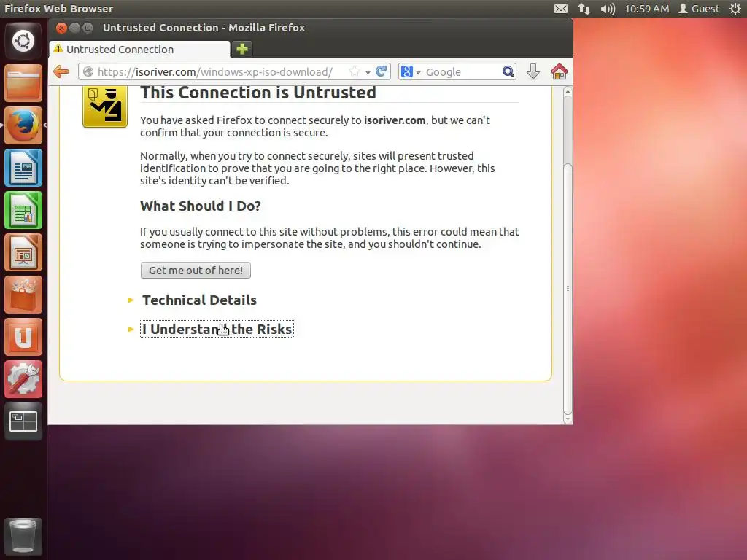Screen dimensions: 747x560
Task: Open a new tab with the plus button
Action: [x=242, y=49]
